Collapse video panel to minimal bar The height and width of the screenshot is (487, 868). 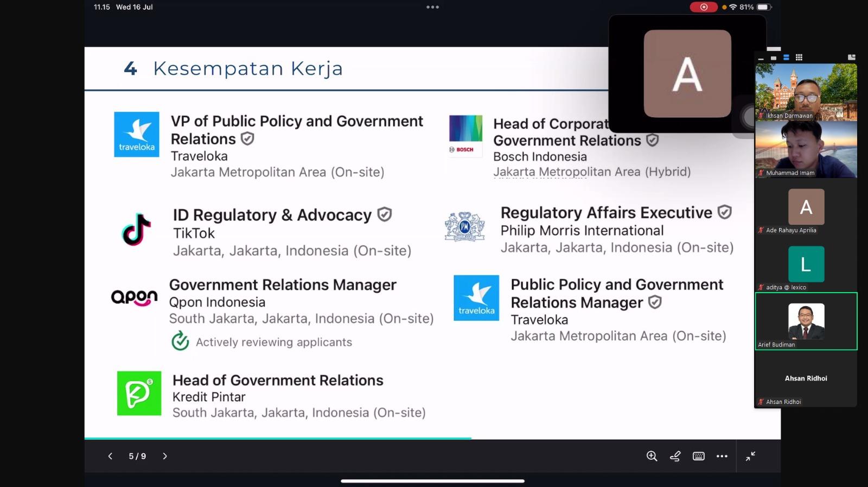click(x=761, y=58)
